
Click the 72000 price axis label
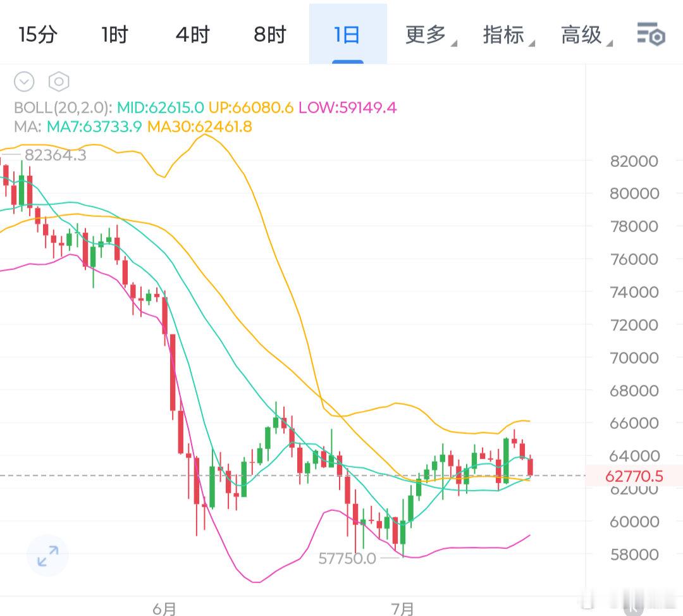(x=634, y=325)
